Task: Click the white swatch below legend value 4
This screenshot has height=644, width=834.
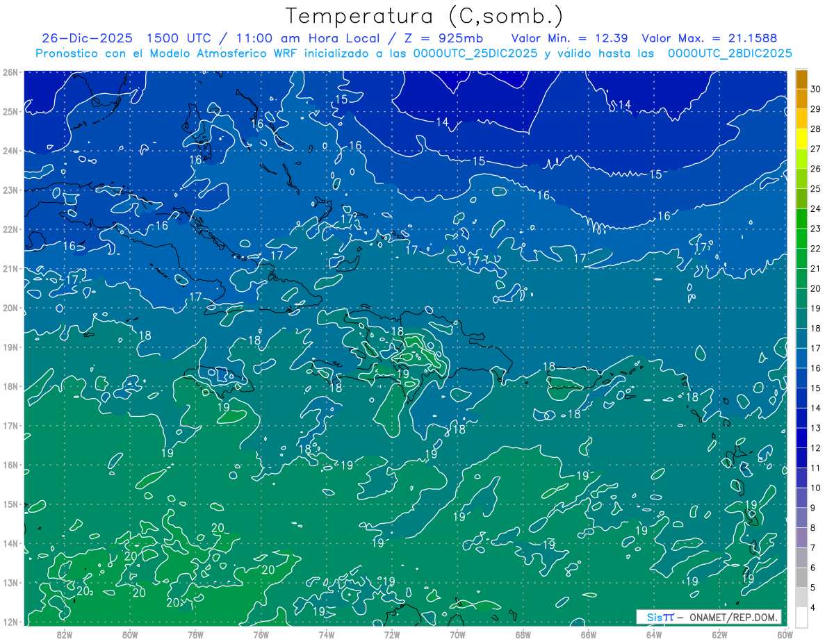Action: 801,617
